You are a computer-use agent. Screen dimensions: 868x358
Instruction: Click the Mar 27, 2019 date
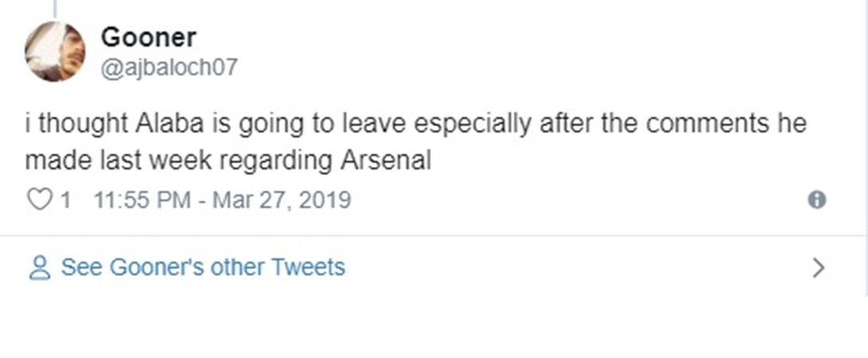point(282,199)
